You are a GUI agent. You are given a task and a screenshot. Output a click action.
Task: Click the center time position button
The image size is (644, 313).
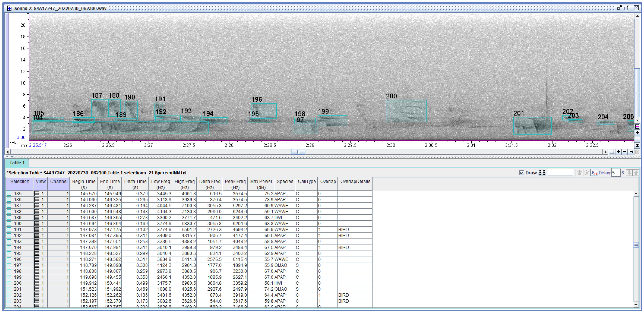pyautogui.click(x=612, y=152)
